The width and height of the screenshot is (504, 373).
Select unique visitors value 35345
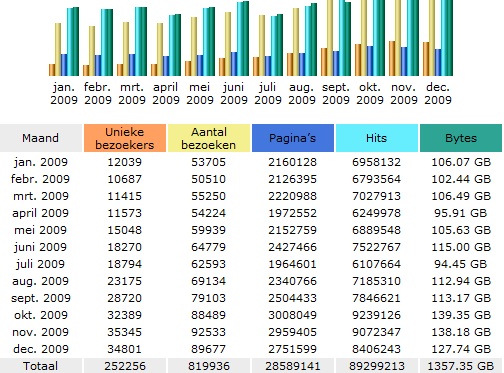point(125,332)
